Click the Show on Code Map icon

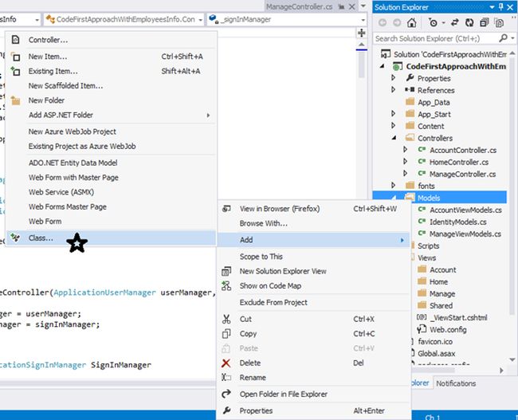pyautogui.click(x=226, y=286)
